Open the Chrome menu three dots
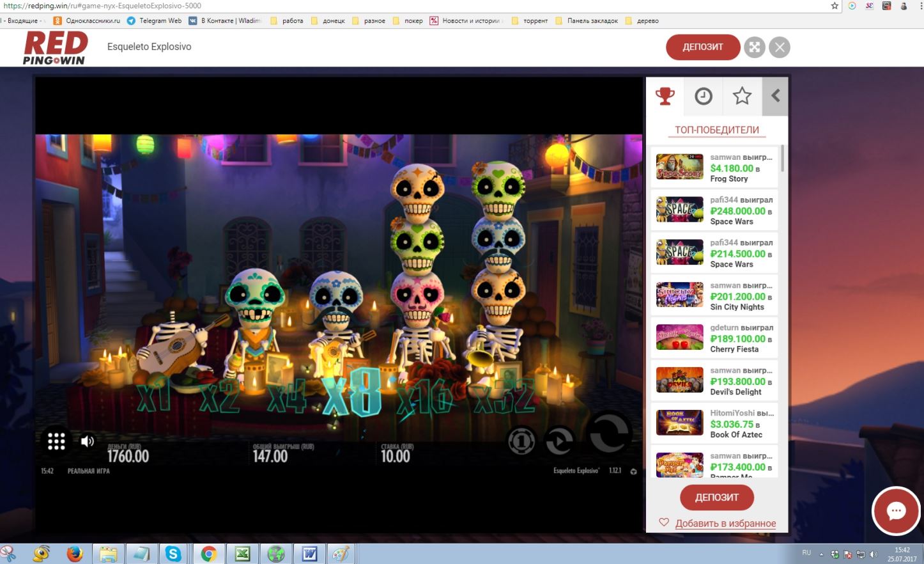This screenshot has height=564, width=924. pos(920,6)
